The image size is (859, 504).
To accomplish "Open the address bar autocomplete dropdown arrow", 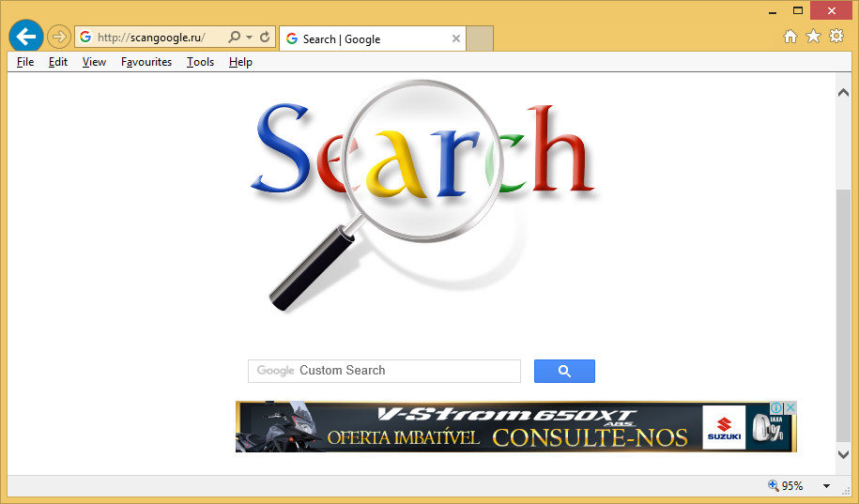I will [x=250, y=38].
